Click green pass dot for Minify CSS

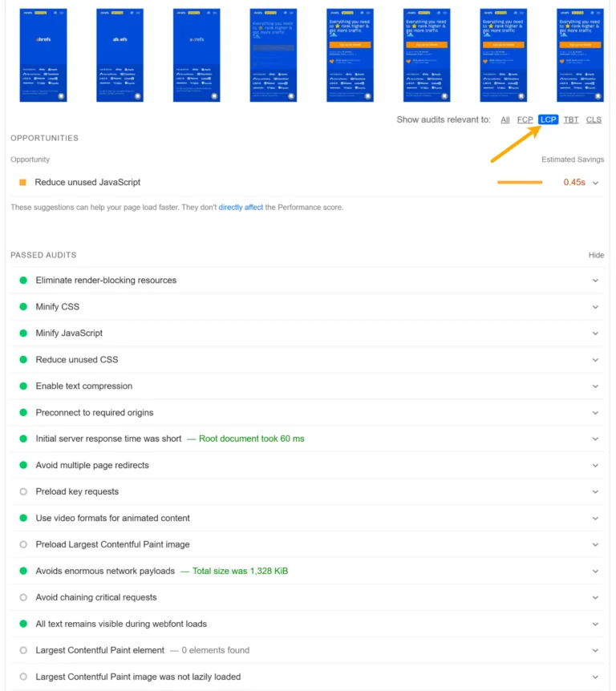point(23,307)
